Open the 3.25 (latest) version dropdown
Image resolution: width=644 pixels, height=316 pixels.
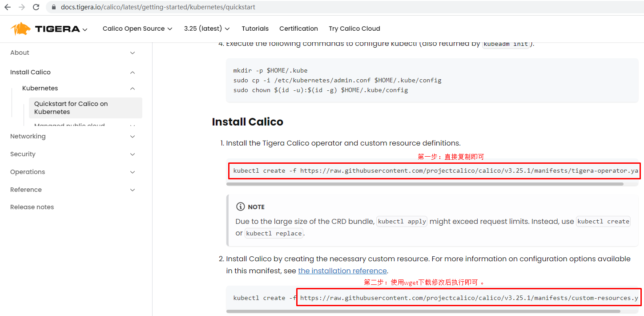[207, 28]
